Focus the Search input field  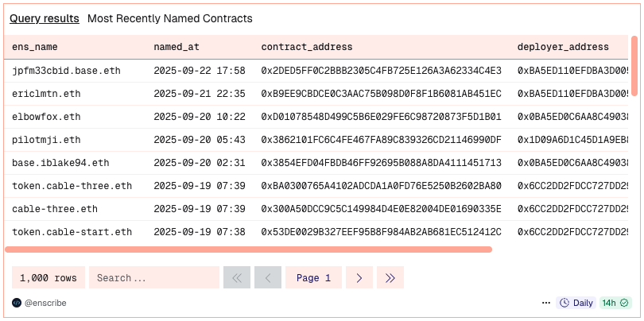pyautogui.click(x=153, y=278)
